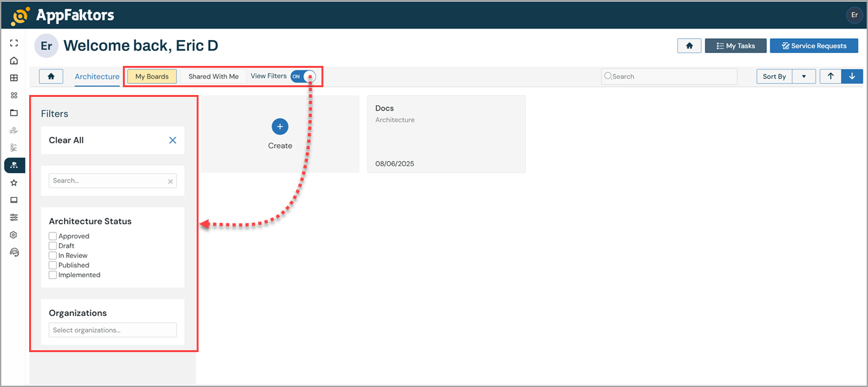
Task: Tick the In Review checkbox
Action: pos(53,256)
